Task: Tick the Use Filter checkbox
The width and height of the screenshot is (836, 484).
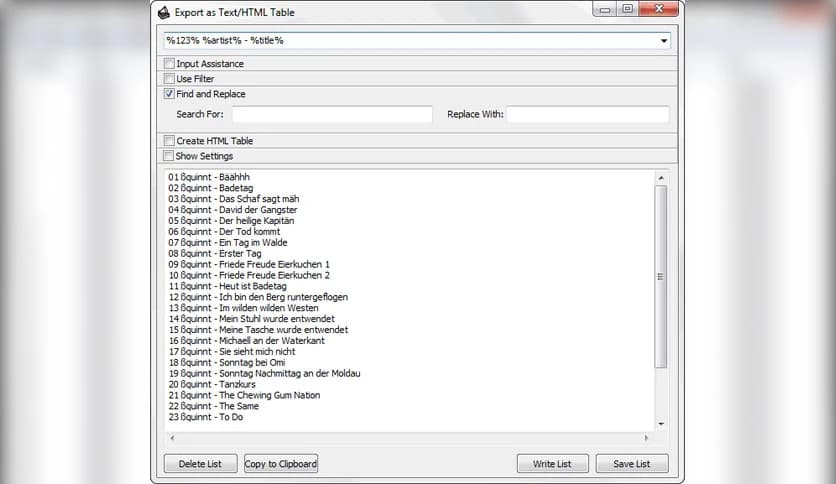Action: pyautogui.click(x=169, y=78)
